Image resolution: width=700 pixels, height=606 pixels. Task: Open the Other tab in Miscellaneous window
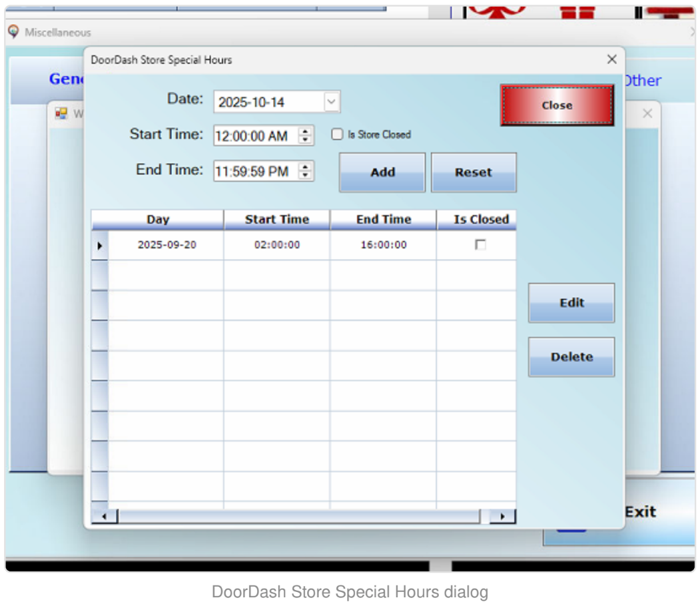point(643,81)
